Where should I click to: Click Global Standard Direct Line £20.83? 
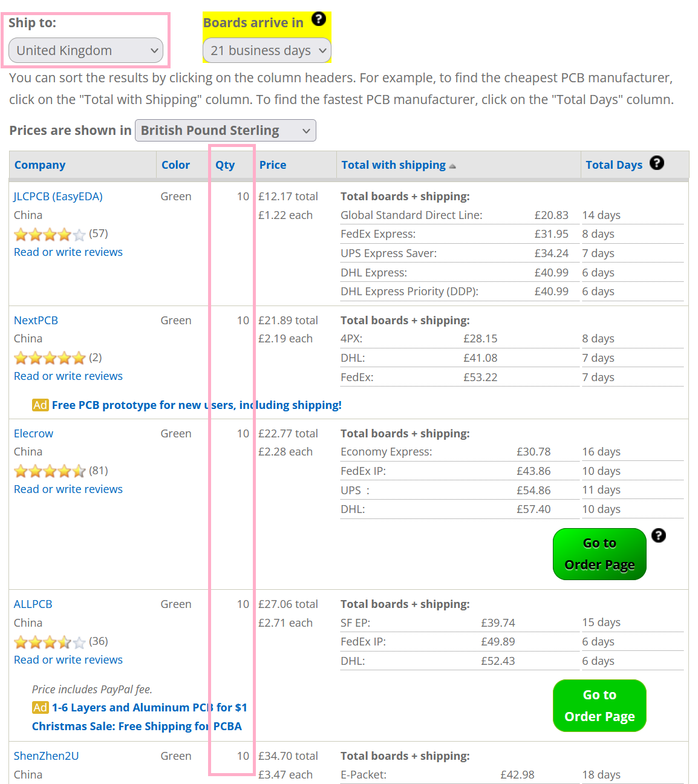551,215
